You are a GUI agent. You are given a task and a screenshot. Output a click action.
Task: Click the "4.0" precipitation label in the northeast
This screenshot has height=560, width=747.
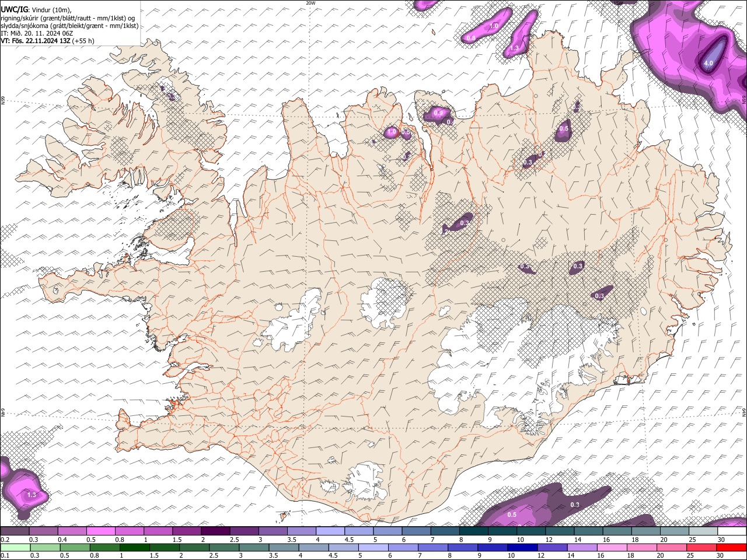click(x=709, y=63)
